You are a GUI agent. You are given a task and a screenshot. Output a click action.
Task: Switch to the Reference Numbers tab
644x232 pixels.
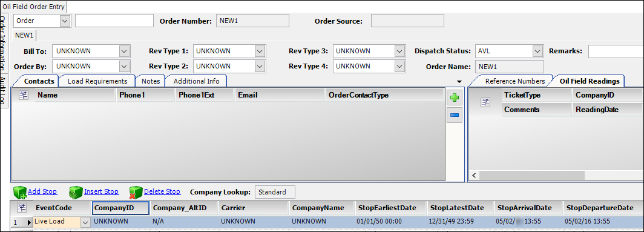[x=514, y=81]
